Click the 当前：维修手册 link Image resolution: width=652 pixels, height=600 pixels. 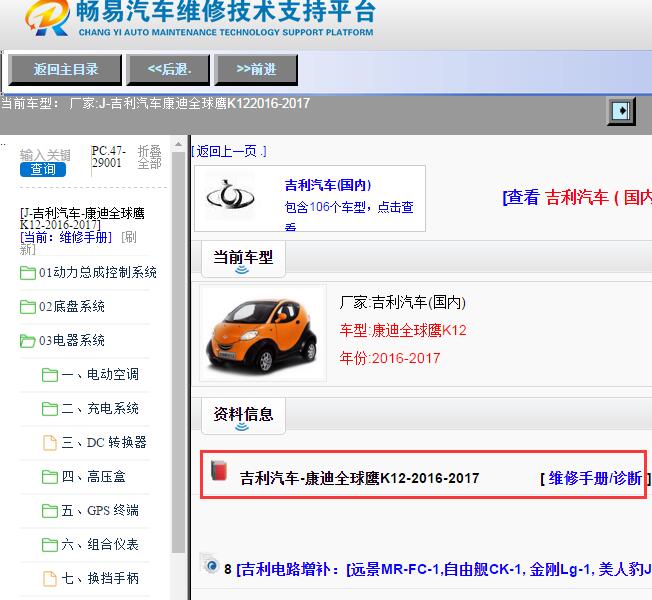pos(66,237)
